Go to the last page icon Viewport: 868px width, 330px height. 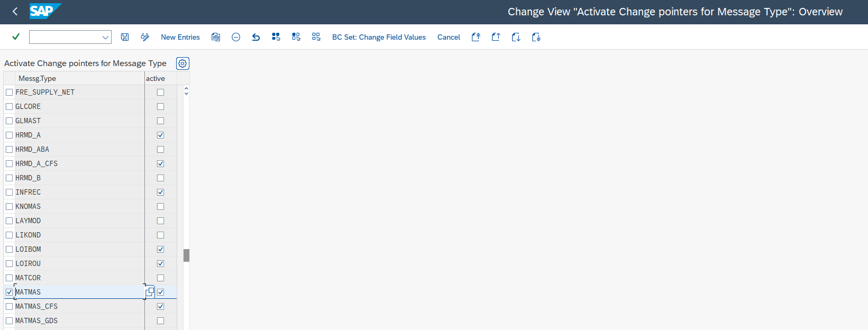[x=536, y=37]
